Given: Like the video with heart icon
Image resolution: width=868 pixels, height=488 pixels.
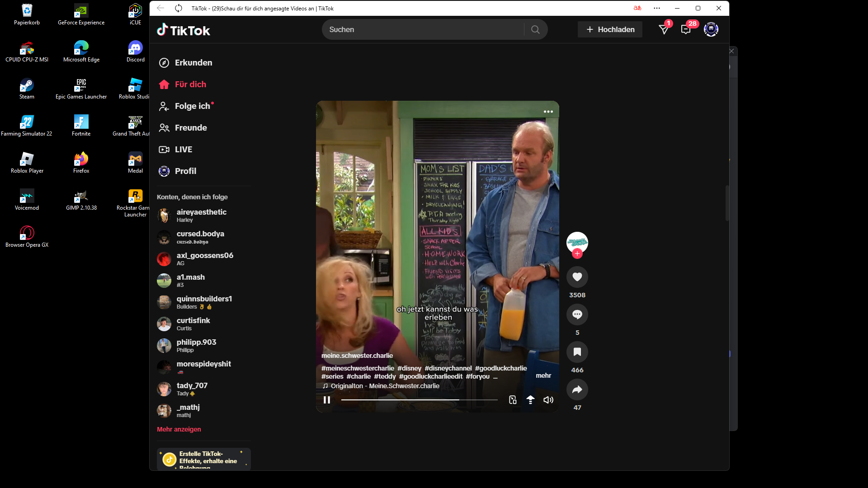Looking at the screenshot, I should (x=577, y=277).
